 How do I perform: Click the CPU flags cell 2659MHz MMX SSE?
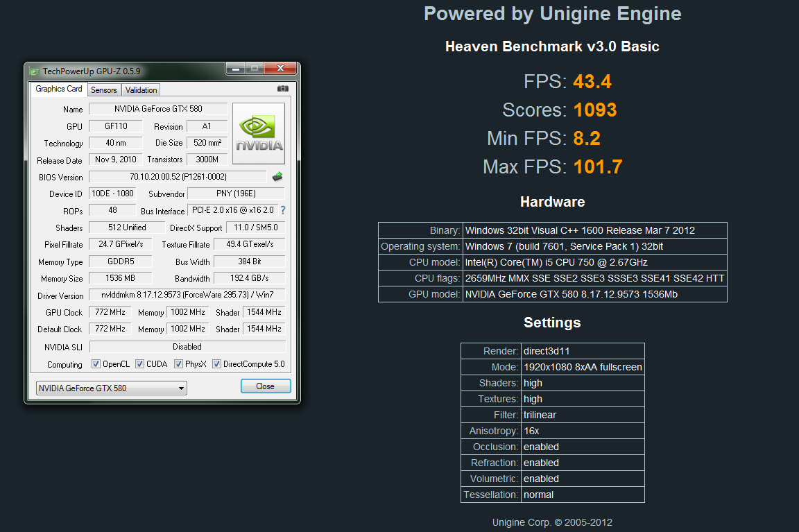[594, 278]
